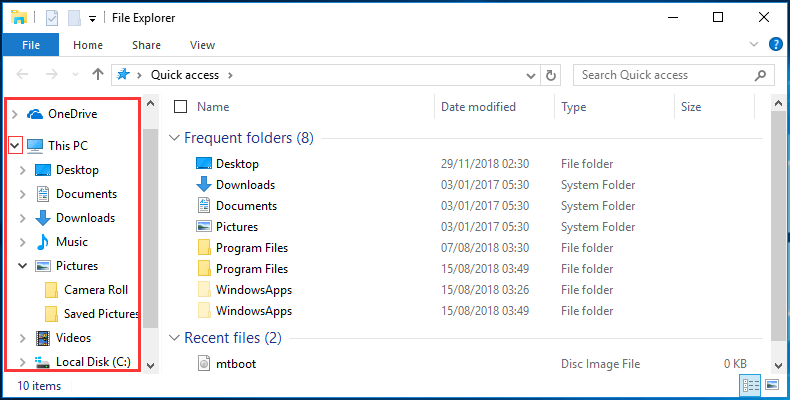Collapse the Frequent folders group
790x400 pixels.
[174, 138]
